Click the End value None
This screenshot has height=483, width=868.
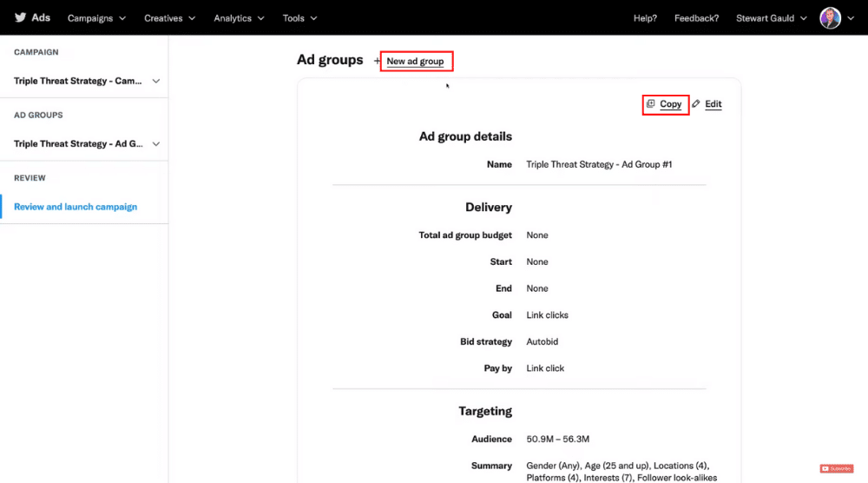coord(537,288)
